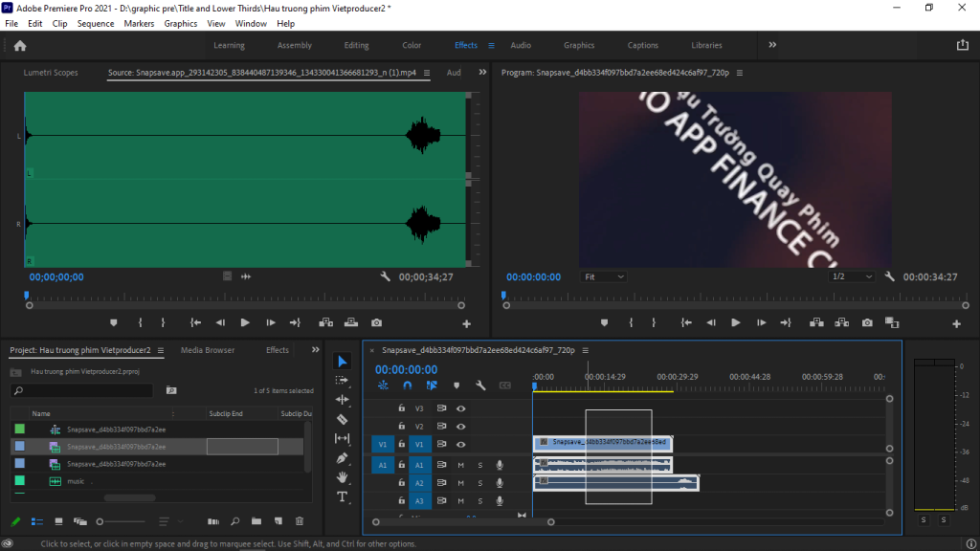The image size is (980, 551).
Task: Select the Type tool
Action: (x=343, y=496)
